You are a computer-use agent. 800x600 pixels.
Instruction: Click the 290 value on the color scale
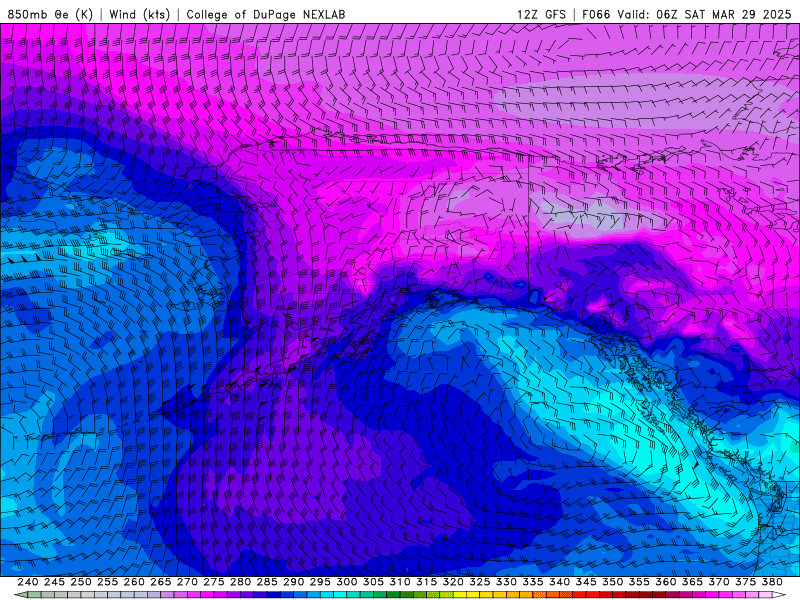[293, 582]
